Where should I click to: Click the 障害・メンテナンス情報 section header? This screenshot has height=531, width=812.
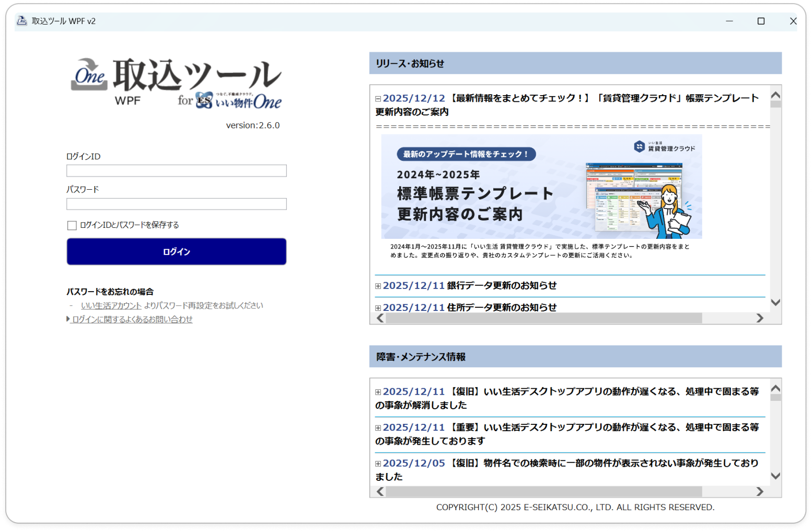point(575,356)
